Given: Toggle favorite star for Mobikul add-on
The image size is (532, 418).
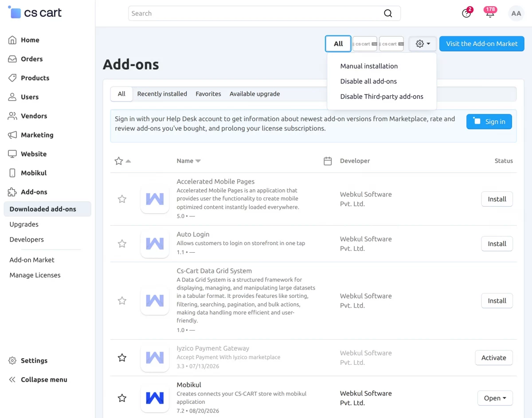Looking at the screenshot, I should [122, 398].
